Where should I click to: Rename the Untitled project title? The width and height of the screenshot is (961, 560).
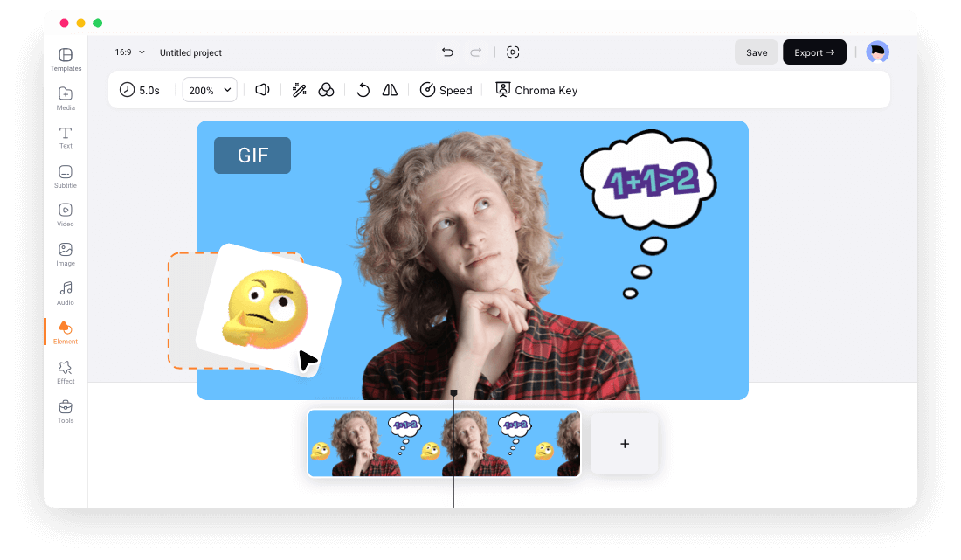click(x=190, y=52)
